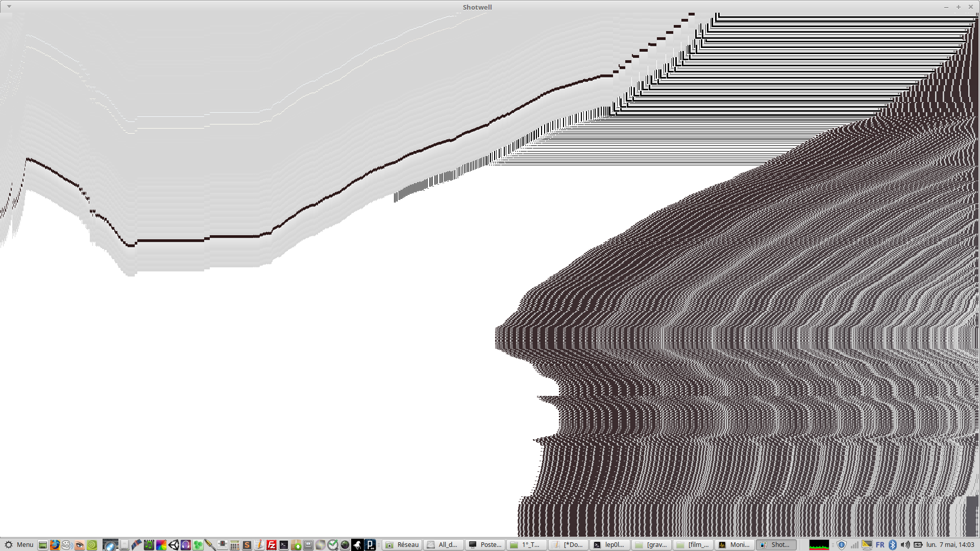Open the [film_... folder window
Screen dimensions: 980x551
point(693,544)
